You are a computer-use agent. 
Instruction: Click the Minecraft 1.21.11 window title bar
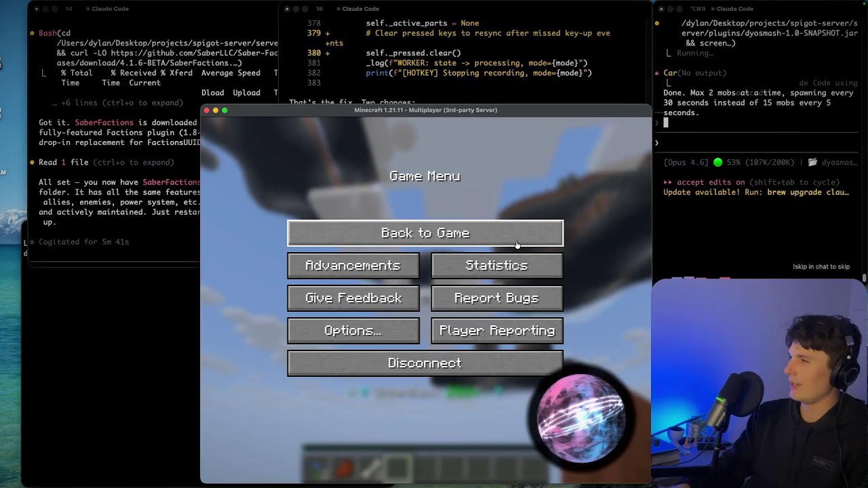(x=425, y=110)
